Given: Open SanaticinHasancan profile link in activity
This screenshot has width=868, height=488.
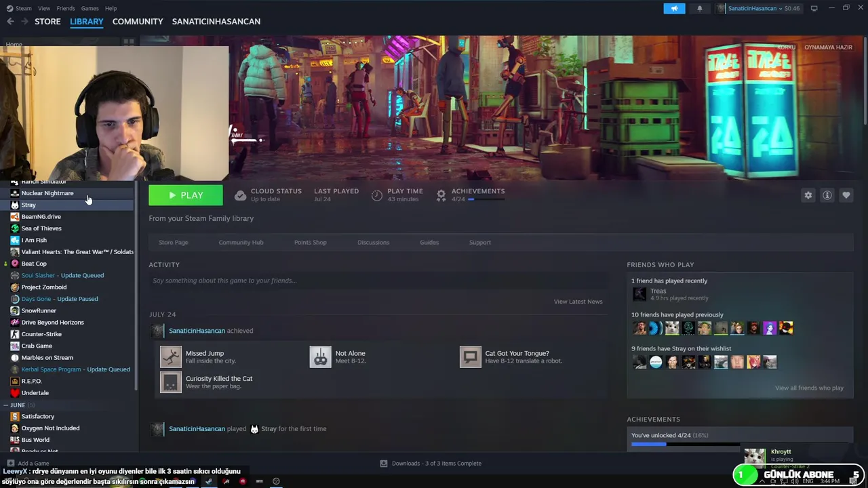Looking at the screenshot, I should coord(197,331).
